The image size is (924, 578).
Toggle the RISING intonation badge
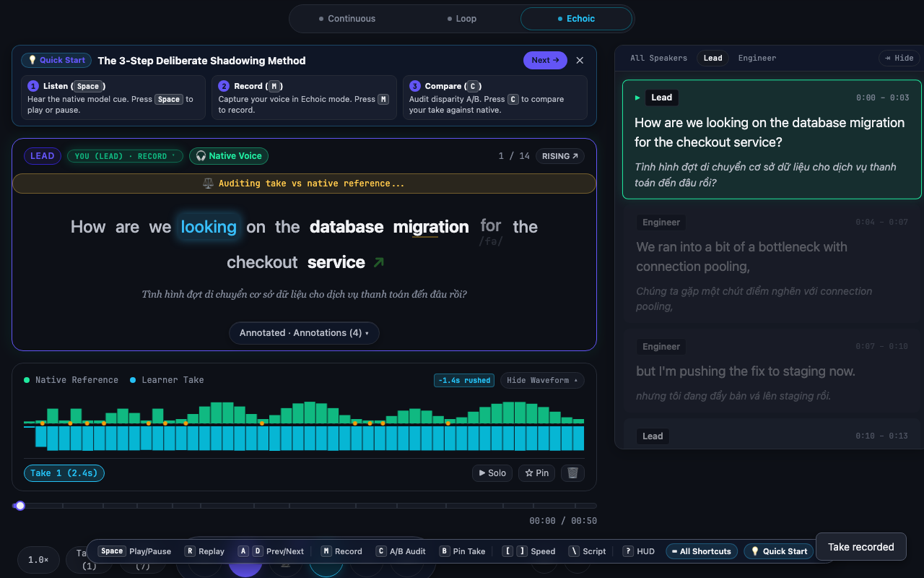560,156
